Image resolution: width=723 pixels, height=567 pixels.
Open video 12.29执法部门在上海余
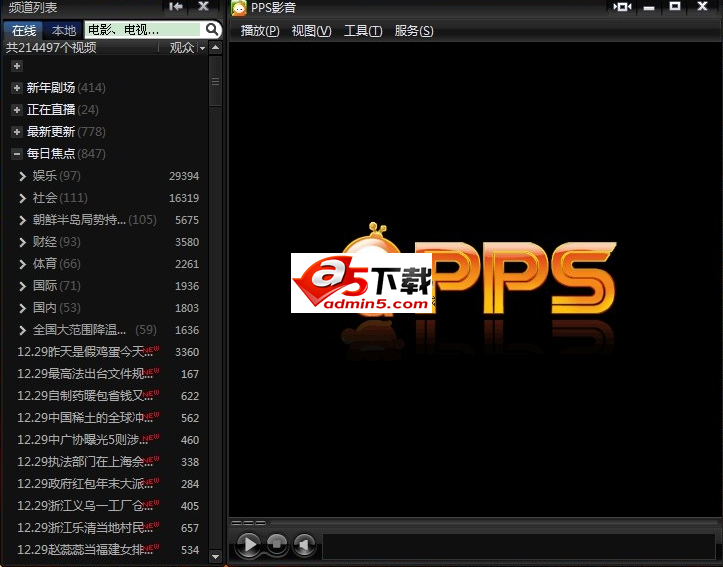[x=88, y=462]
